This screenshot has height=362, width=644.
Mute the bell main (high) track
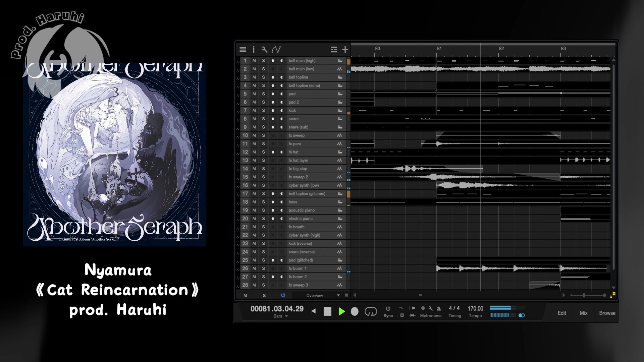pos(254,61)
